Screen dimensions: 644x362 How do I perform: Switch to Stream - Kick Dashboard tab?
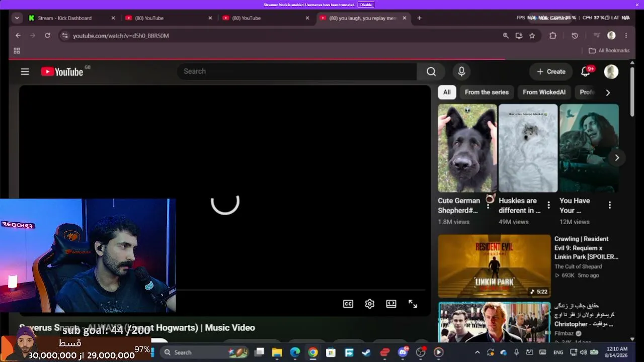point(71,18)
